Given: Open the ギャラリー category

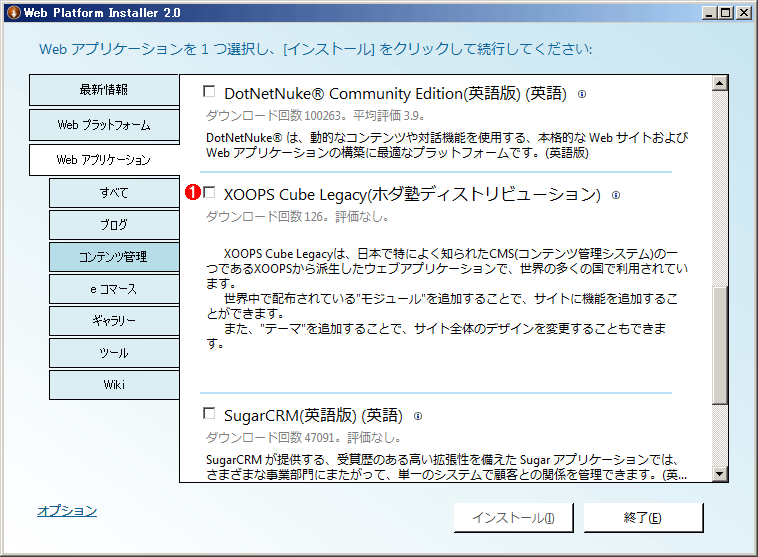Looking at the screenshot, I should click(x=114, y=321).
